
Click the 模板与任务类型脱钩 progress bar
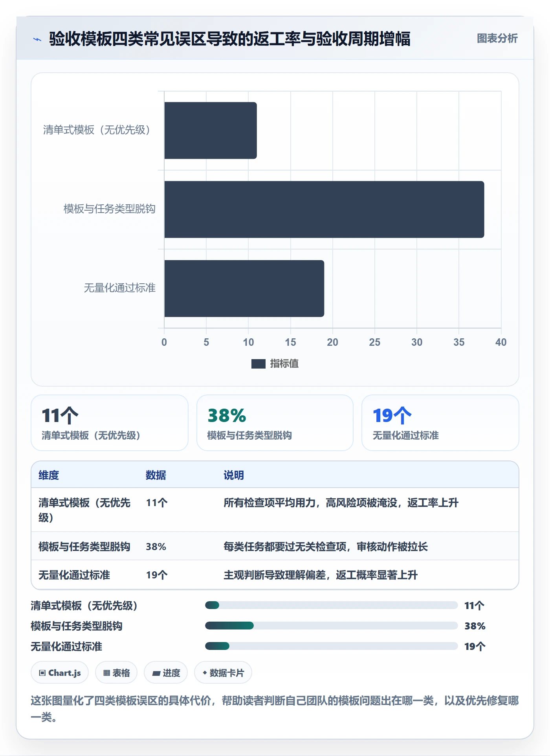point(331,626)
